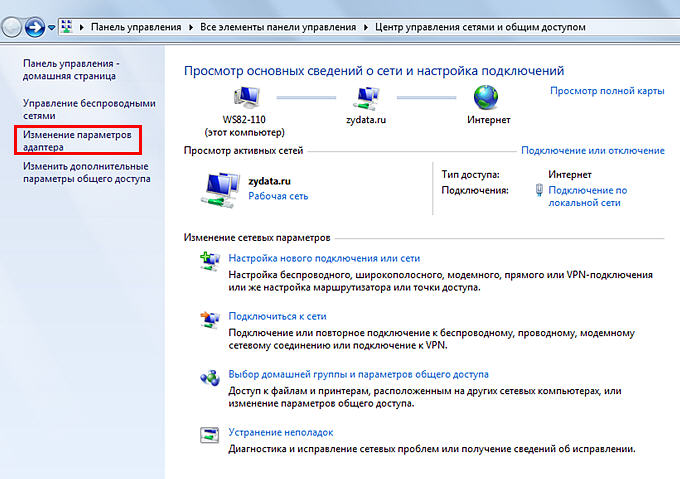The image size is (680, 479).
Task: Click bold zydata.ru active network name
Action: 269,181
